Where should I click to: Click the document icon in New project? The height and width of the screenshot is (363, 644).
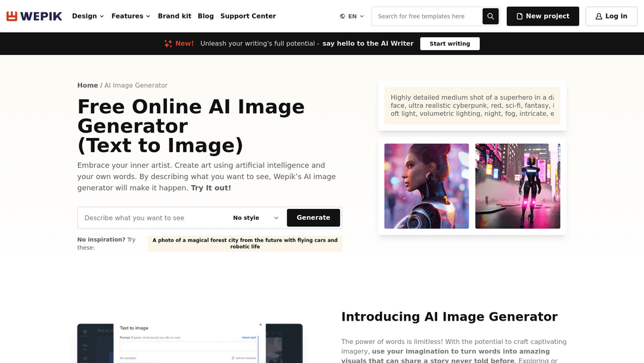(519, 17)
